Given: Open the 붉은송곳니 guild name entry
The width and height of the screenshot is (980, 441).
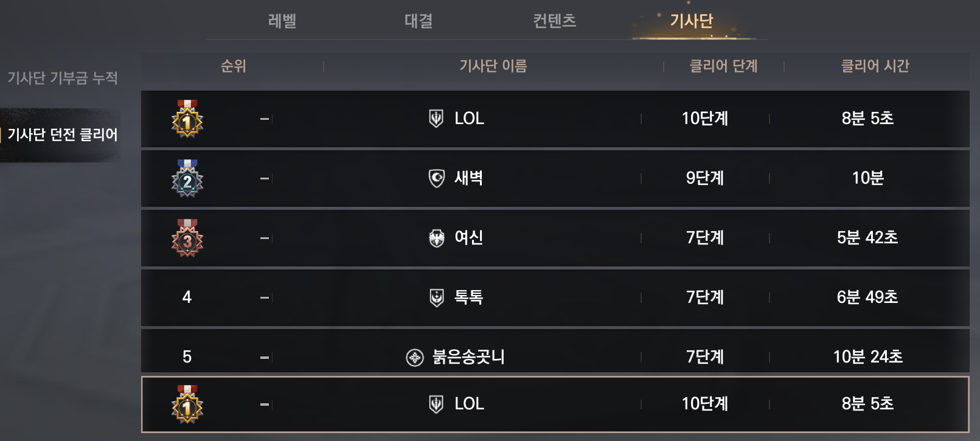Looking at the screenshot, I should coord(468,357).
